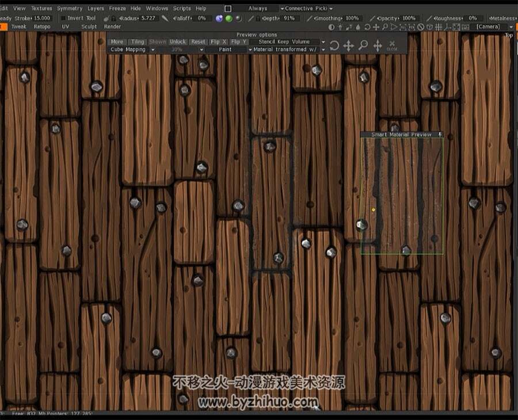
Task: Click the light bulb lighting icon
Action: pos(340,27)
